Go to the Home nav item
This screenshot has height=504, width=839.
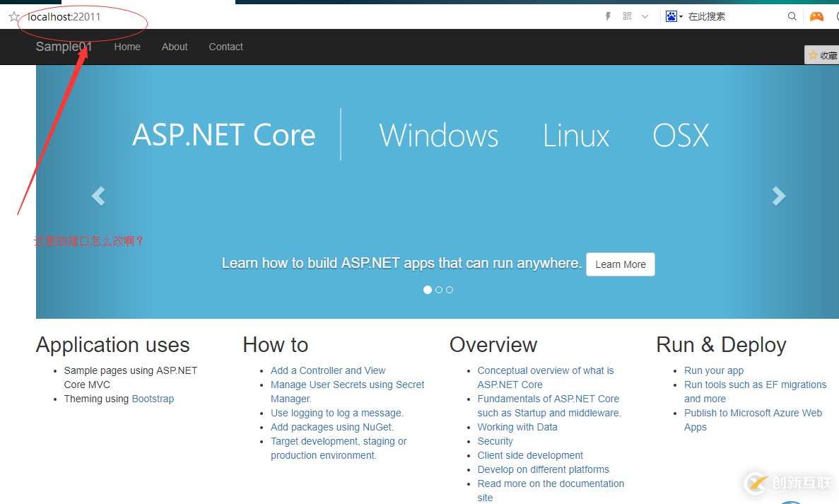[x=127, y=47]
